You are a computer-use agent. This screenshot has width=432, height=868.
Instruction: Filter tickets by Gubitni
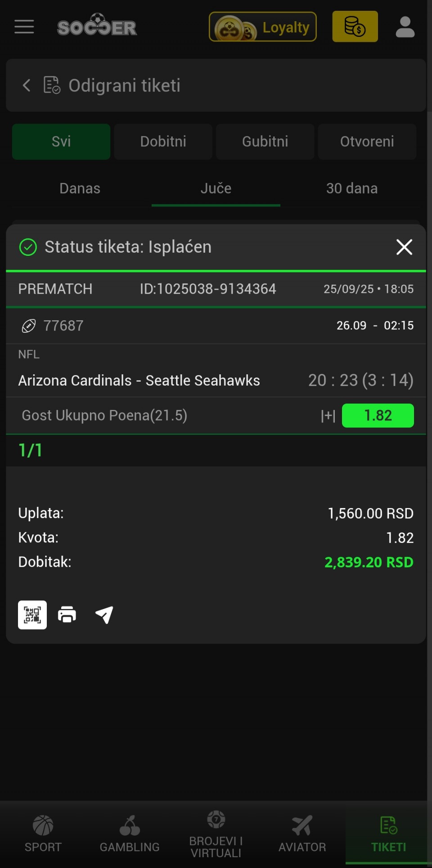[265, 141]
